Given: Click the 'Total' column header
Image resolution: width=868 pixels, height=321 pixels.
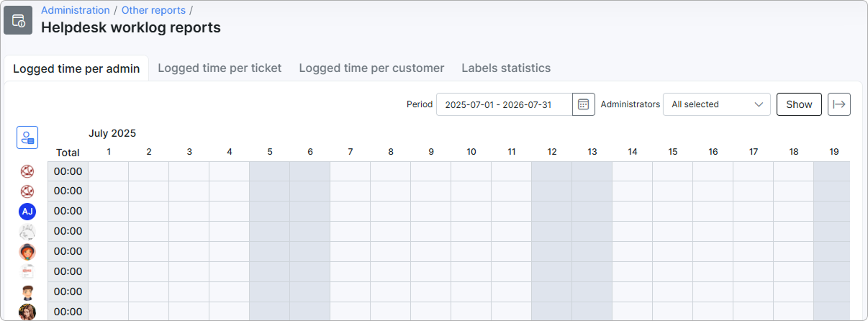Looking at the screenshot, I should pyautogui.click(x=68, y=153).
